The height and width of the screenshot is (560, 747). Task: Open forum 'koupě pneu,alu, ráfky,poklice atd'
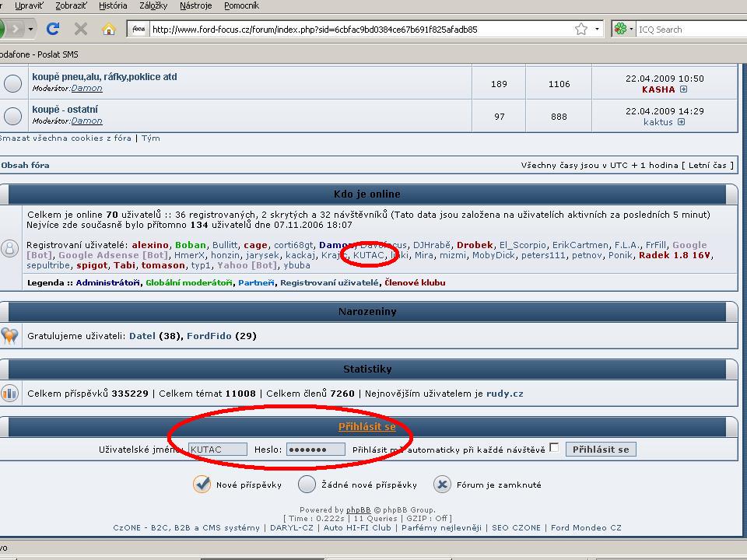click(x=104, y=77)
